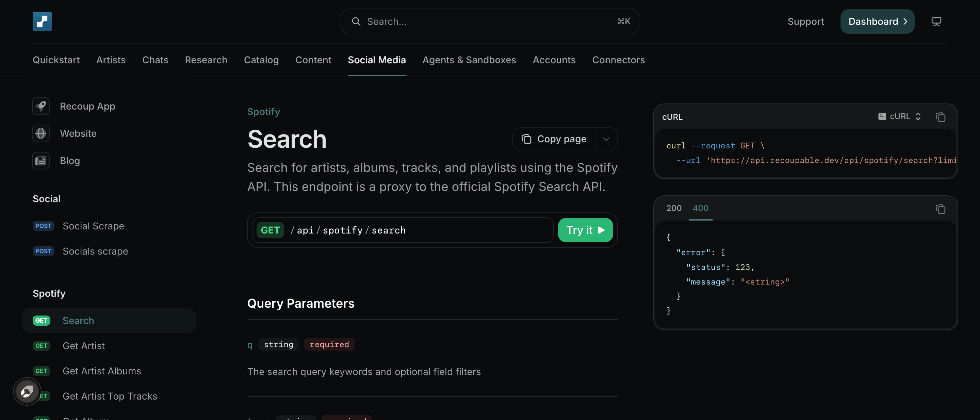Show the 400 response example
Viewport: 980px width, 420px height.
click(700, 208)
